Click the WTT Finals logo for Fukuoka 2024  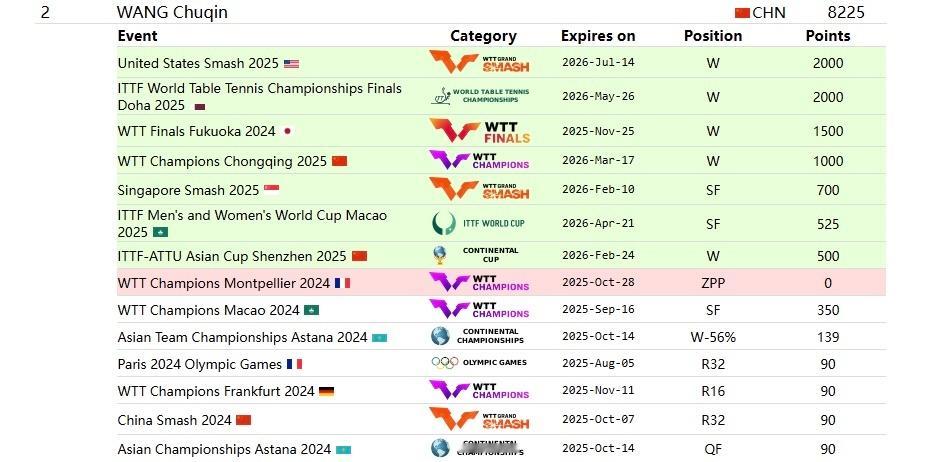(480, 131)
